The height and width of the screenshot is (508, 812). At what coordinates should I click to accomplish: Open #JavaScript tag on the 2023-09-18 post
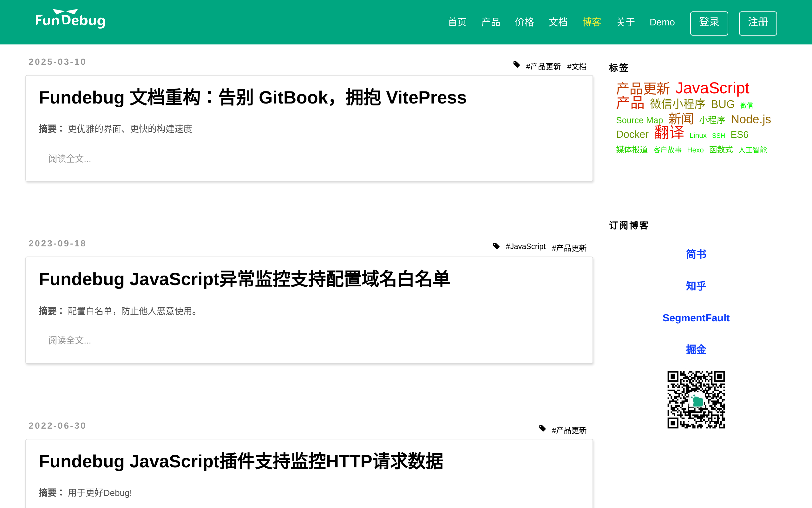(x=526, y=247)
